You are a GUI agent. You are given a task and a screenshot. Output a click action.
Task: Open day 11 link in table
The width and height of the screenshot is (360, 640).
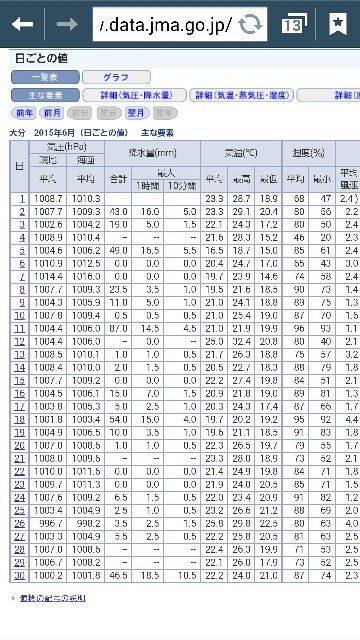(19, 329)
